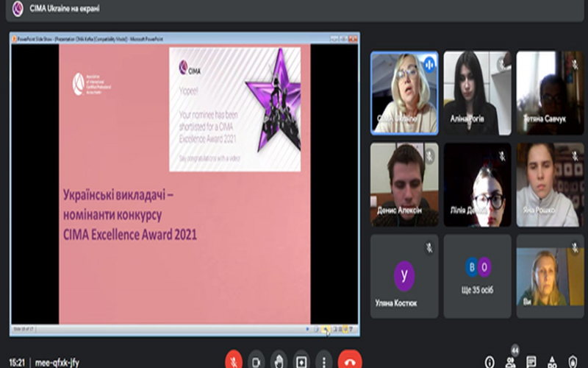Image resolution: width=588 pixels, height=368 pixels.
Task: Click the participant count badge 44
Action: [515, 351]
